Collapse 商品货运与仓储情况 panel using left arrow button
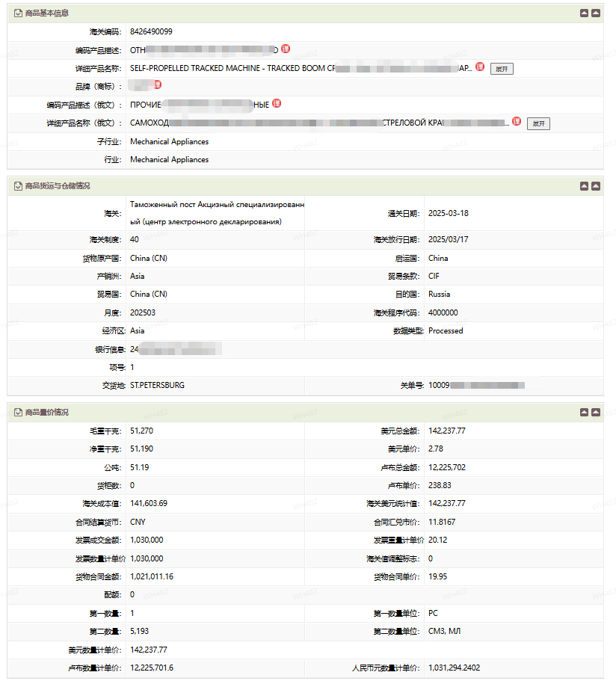Image resolution: width=616 pixels, height=684 pixels. [x=584, y=185]
